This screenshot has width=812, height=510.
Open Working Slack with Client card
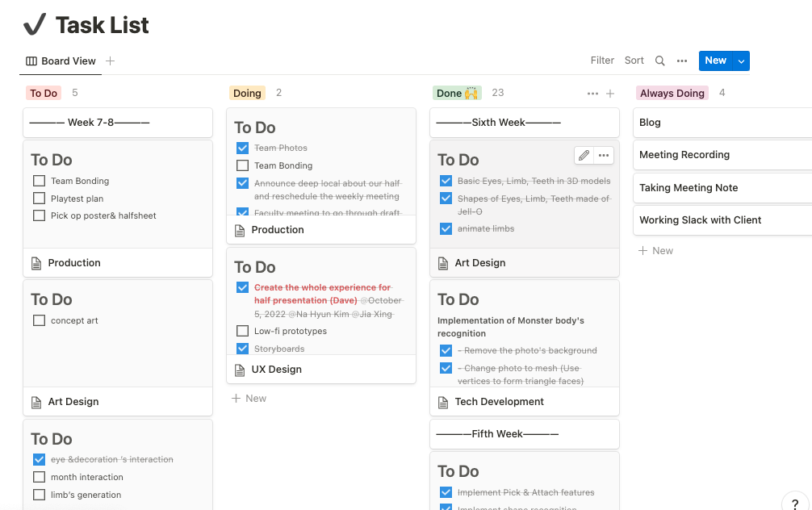point(722,220)
